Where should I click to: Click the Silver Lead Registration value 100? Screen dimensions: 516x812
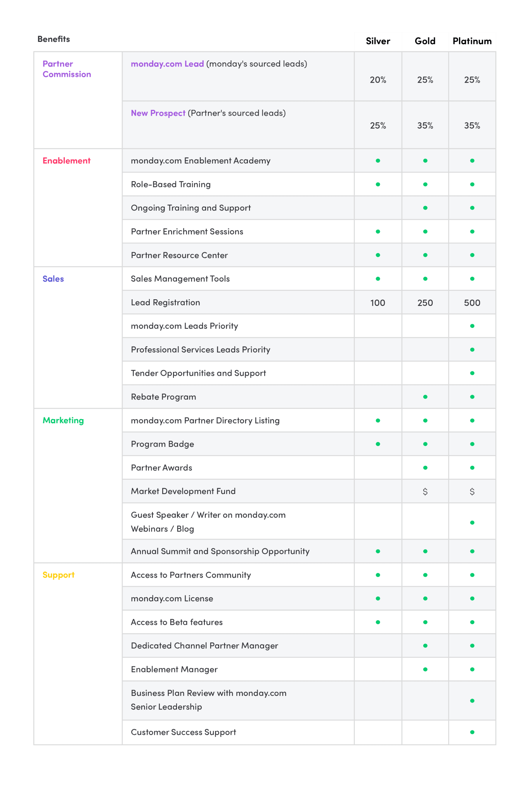(x=378, y=303)
